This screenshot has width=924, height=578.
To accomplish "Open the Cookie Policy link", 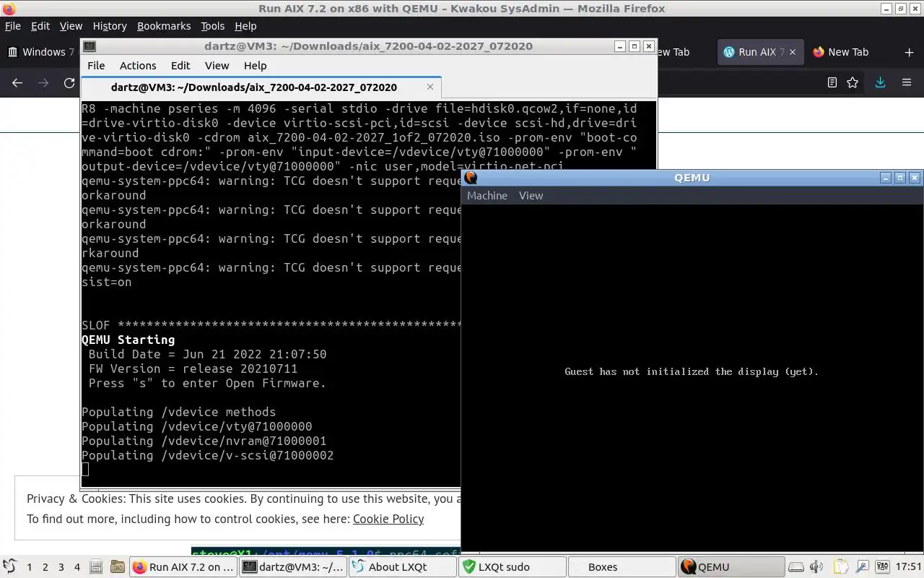I will (x=388, y=519).
